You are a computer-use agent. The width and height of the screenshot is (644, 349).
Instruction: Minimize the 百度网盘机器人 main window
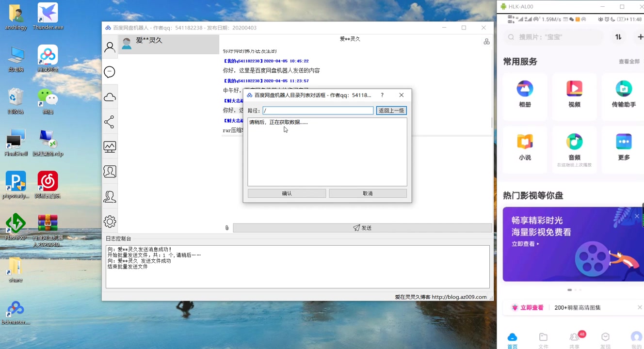[444, 28]
